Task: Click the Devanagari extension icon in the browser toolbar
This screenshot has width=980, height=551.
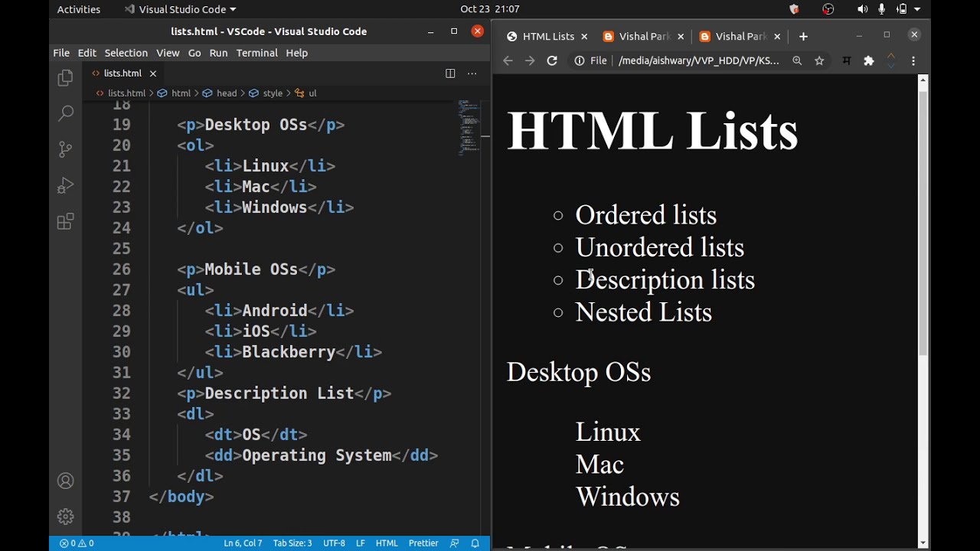Action: point(846,60)
